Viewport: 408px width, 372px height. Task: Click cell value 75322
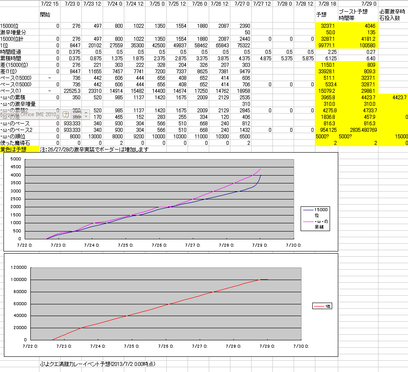[243, 45]
